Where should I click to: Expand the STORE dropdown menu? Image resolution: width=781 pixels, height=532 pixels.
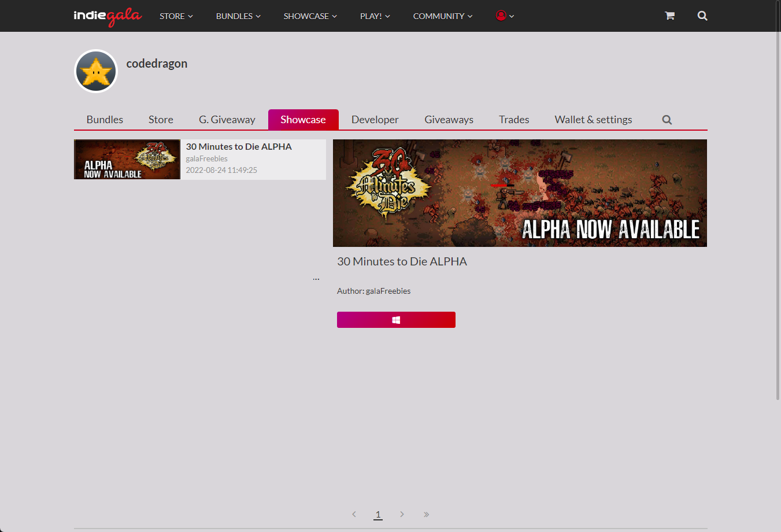tap(176, 16)
